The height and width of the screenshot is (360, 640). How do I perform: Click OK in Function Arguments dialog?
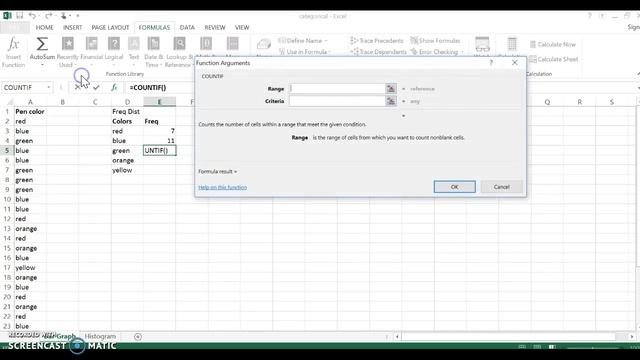(454, 187)
